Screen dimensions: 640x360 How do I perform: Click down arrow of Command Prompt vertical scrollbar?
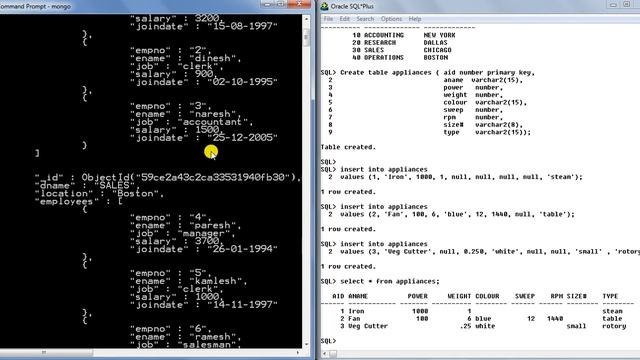[x=306, y=344]
